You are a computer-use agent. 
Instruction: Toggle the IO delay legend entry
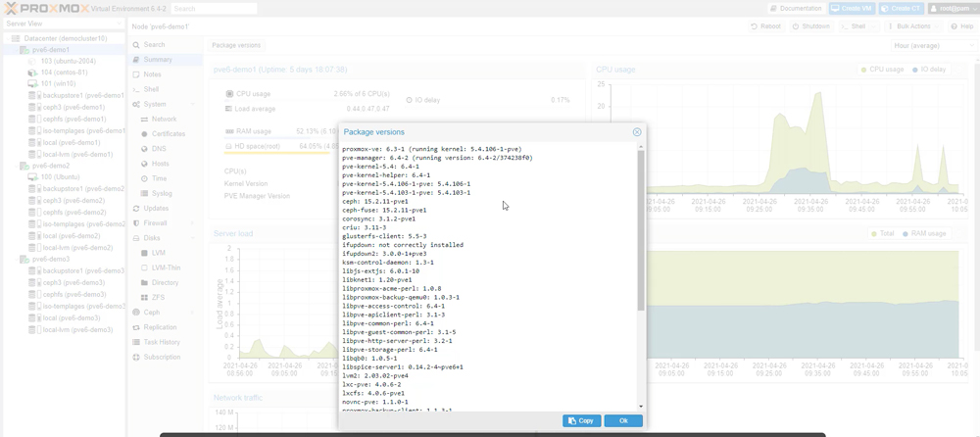(x=929, y=70)
